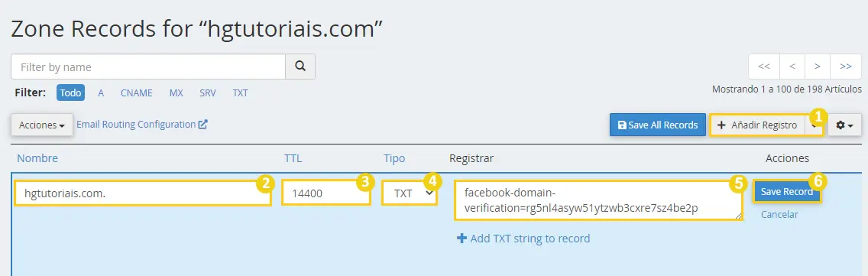Open Email Routing Configuration external link
868x276 pixels.
[141, 124]
